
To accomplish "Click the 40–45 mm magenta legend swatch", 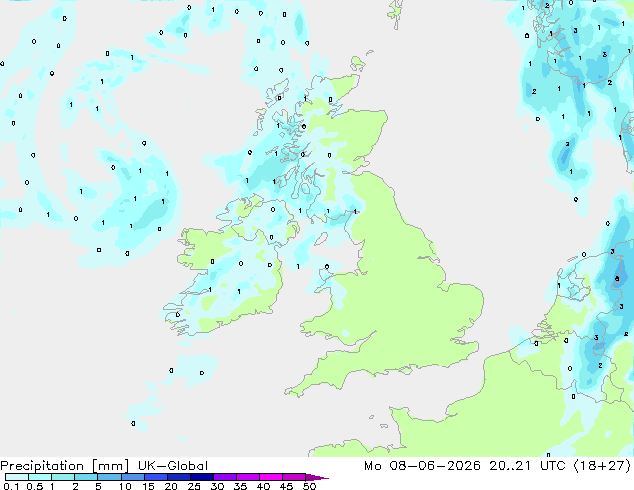I will point(271,477).
